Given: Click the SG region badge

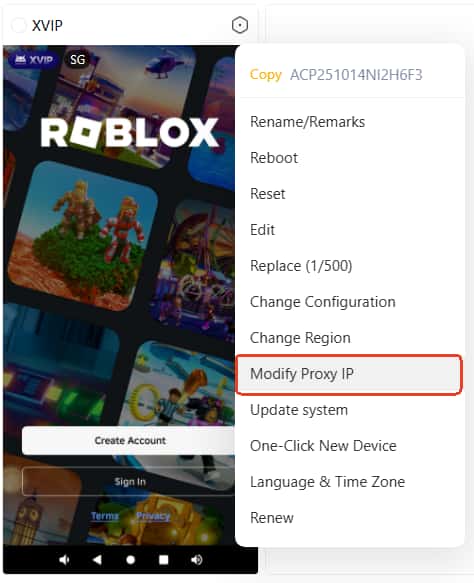Looking at the screenshot, I should pyautogui.click(x=77, y=59).
